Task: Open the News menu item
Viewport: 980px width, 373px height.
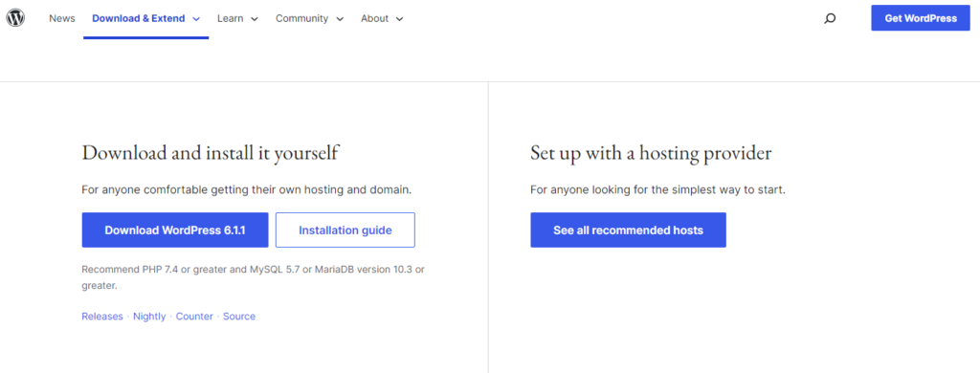Action: click(x=62, y=18)
